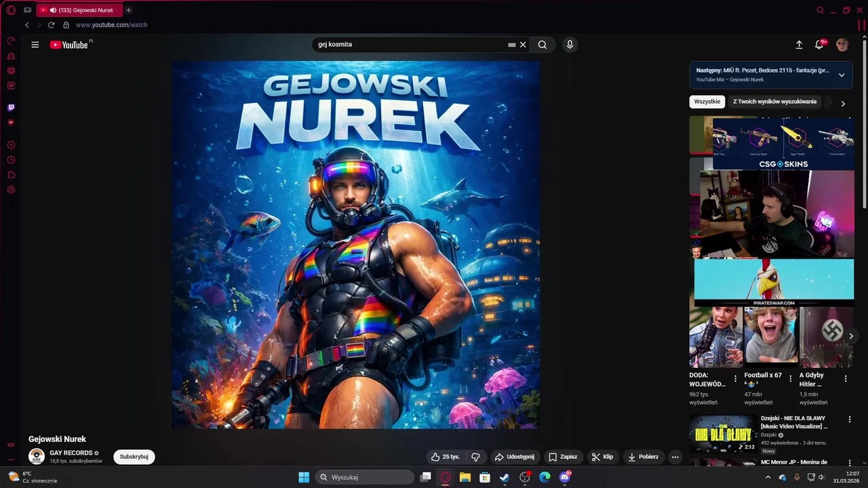
Task: Open Steam from the taskbar
Action: click(505, 477)
